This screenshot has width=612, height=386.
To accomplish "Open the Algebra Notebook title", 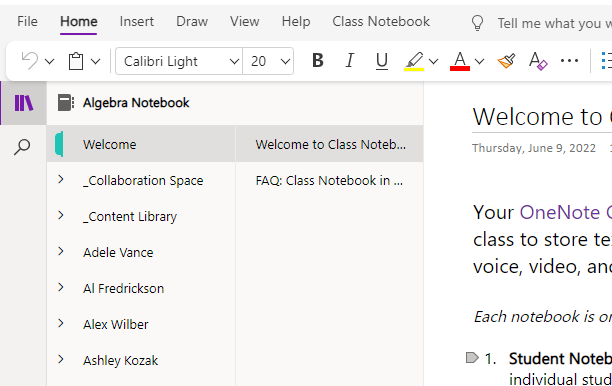I will [x=136, y=103].
